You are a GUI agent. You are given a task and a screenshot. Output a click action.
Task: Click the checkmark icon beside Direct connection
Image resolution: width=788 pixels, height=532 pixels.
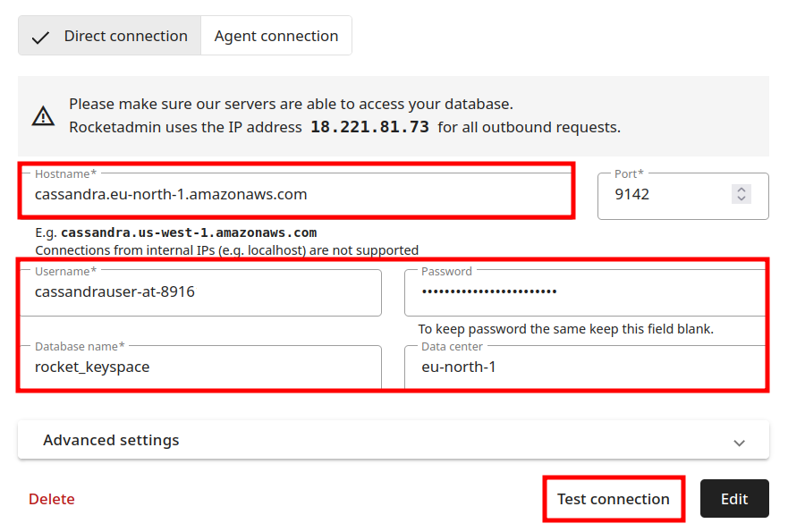[40, 38]
